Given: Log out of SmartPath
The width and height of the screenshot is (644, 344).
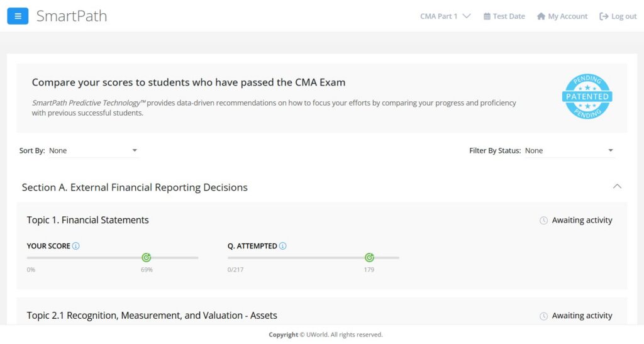Looking at the screenshot, I should [618, 16].
